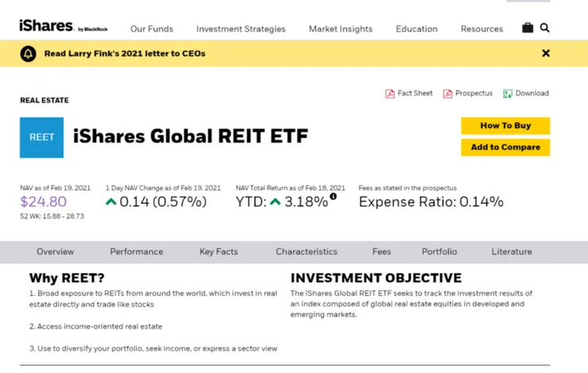Click the Add to Compare button

tap(505, 147)
